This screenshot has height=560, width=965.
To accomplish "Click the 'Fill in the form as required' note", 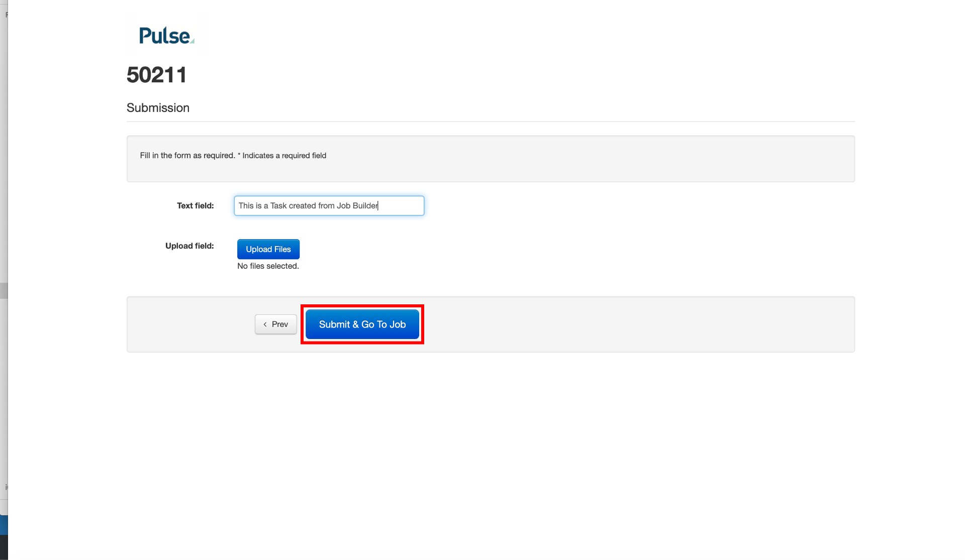I will pos(233,156).
